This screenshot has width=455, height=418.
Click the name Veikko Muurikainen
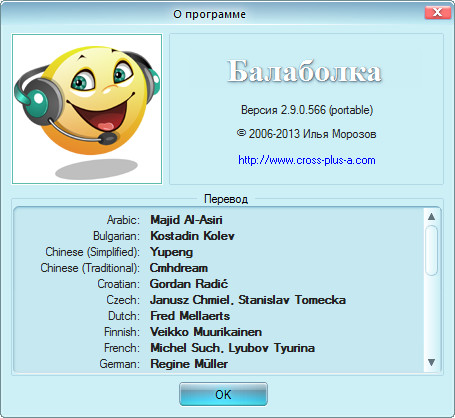coord(206,332)
